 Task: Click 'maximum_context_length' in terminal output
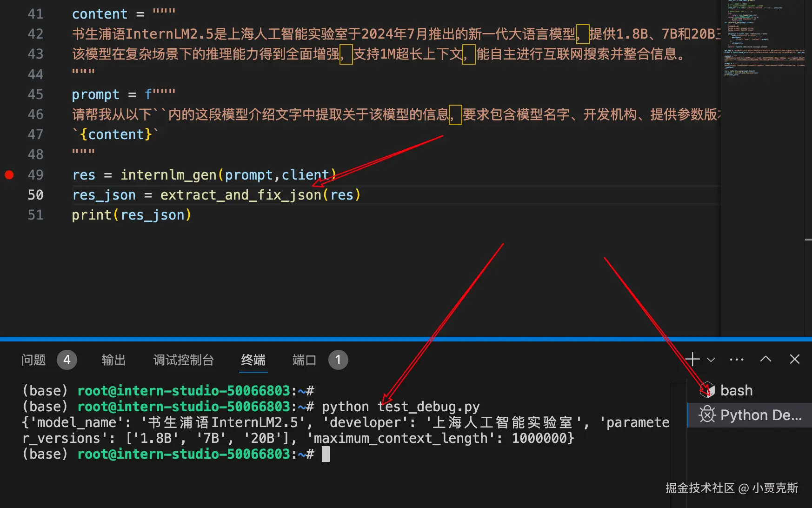point(403,438)
